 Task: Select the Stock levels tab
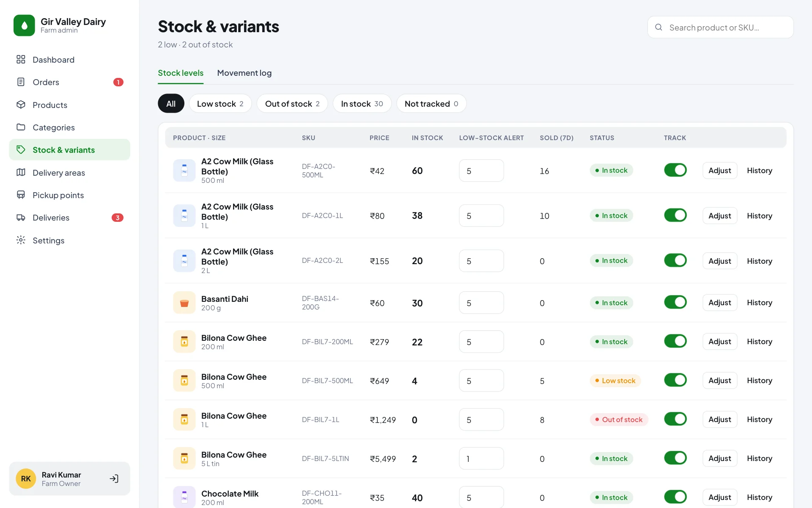(181, 73)
